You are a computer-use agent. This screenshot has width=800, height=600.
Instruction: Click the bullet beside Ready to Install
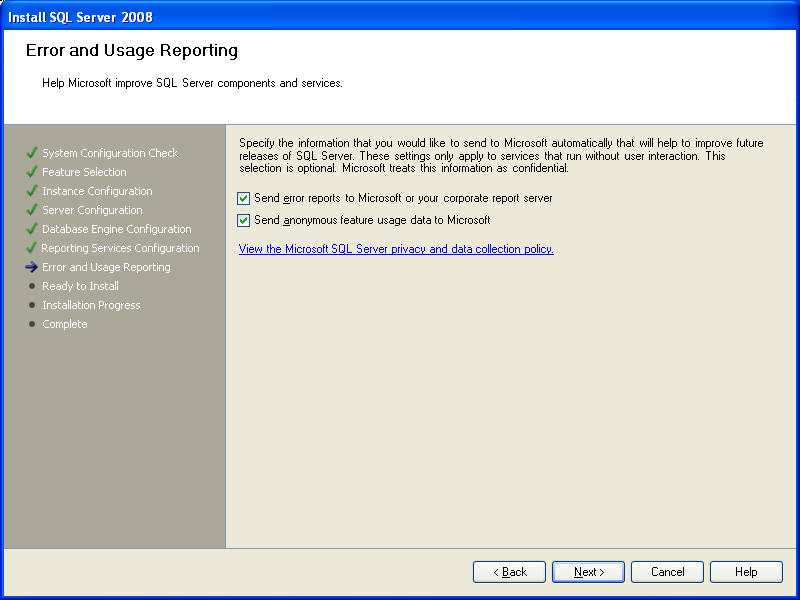click(32, 286)
